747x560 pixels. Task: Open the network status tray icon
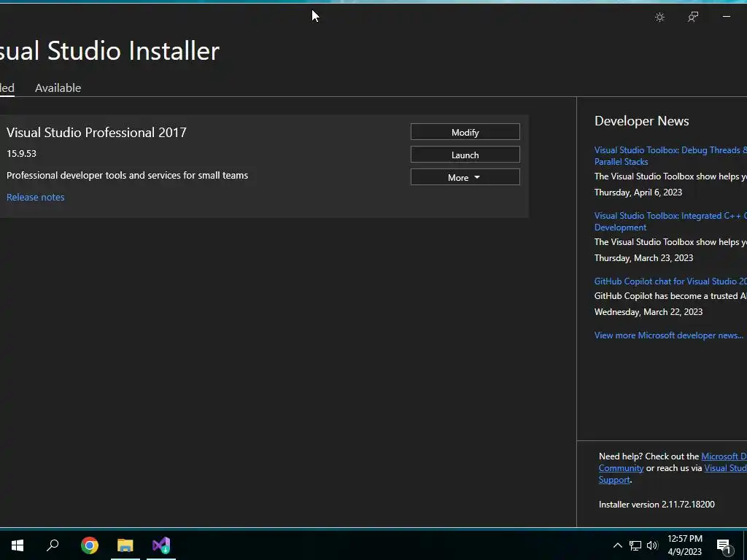tap(635, 545)
